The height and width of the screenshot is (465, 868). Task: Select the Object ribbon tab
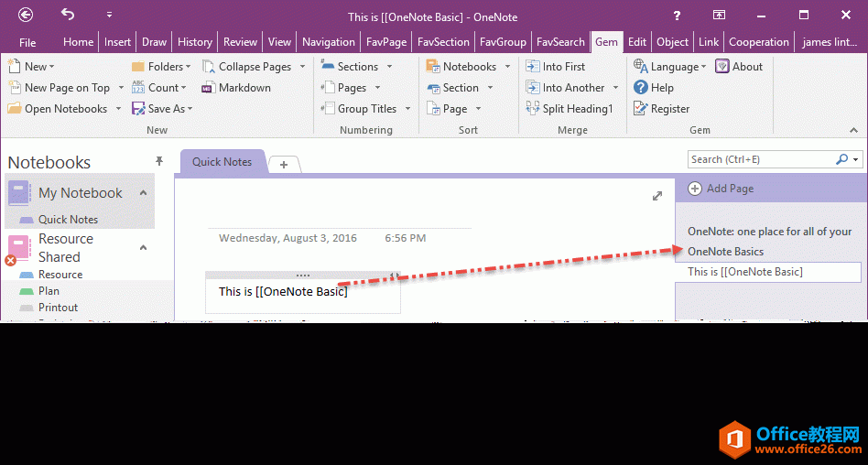coord(673,42)
